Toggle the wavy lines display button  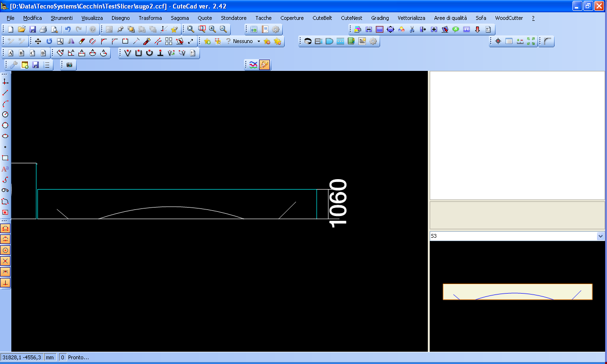(x=253, y=65)
